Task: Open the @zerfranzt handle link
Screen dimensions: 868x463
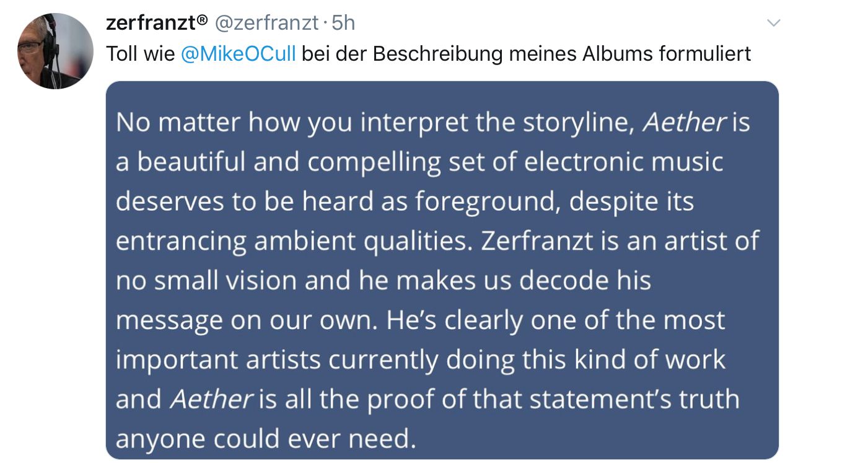Action: 266,23
